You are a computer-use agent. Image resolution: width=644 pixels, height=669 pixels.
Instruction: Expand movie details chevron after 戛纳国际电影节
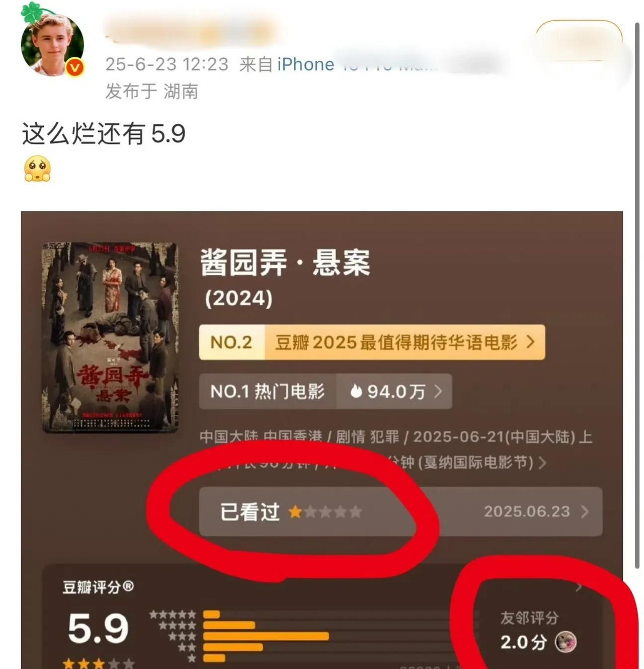point(542,463)
